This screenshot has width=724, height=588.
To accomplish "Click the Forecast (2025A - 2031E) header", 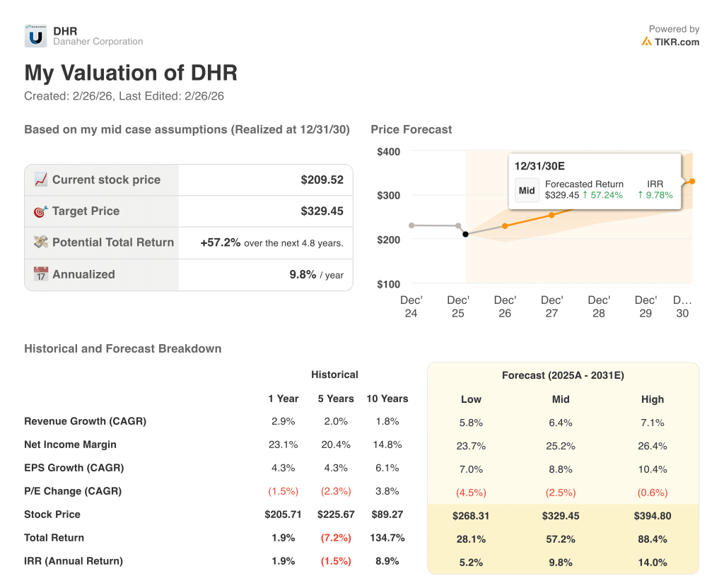I will (561, 375).
